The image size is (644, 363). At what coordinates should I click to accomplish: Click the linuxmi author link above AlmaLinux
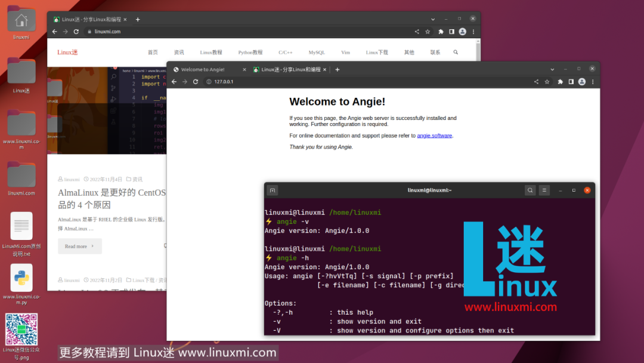click(x=72, y=179)
